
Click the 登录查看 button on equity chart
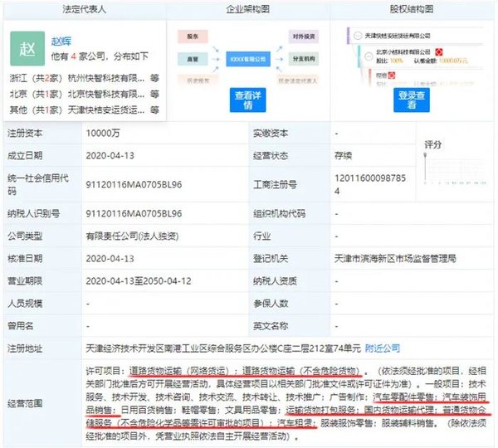(412, 100)
